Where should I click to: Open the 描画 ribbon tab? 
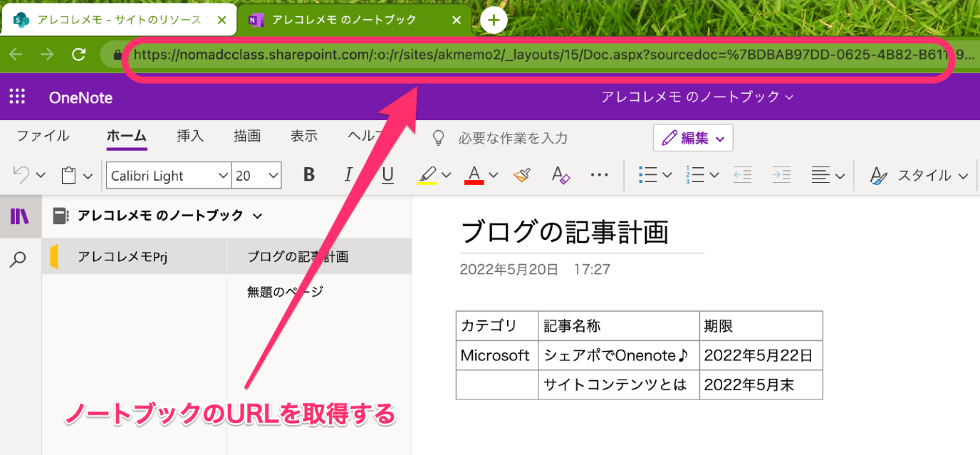coord(247,136)
